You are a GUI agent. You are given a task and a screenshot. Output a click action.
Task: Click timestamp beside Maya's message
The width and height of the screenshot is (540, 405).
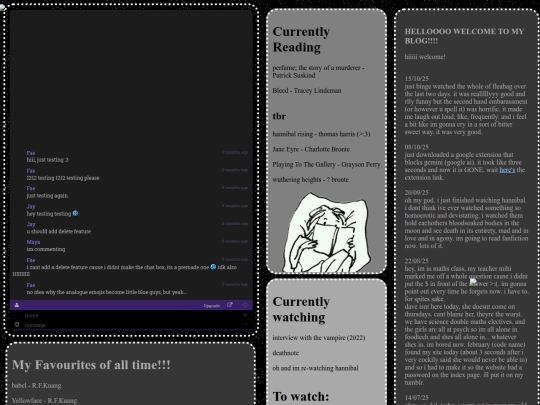pos(235,241)
